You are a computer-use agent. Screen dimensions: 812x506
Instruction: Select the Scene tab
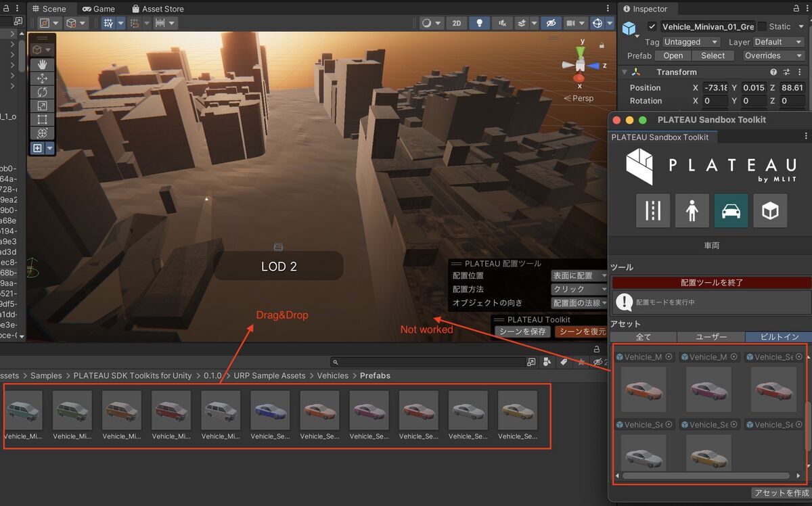pos(49,9)
